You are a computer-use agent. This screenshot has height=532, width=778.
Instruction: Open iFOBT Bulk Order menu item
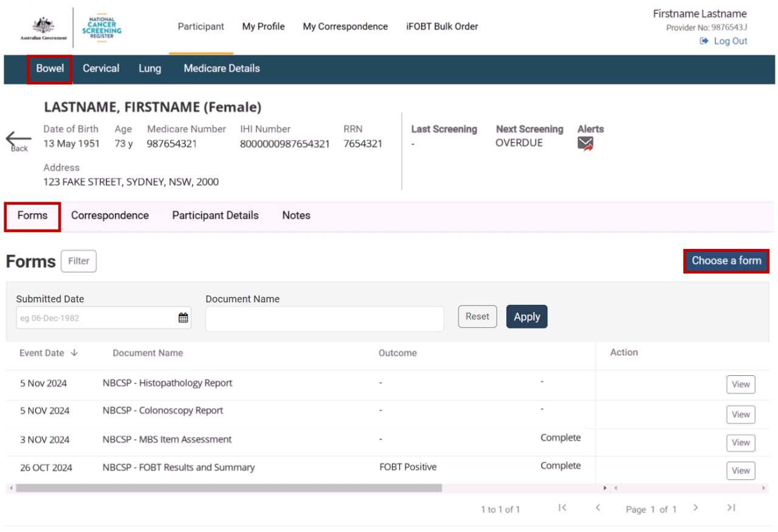pyautogui.click(x=442, y=27)
